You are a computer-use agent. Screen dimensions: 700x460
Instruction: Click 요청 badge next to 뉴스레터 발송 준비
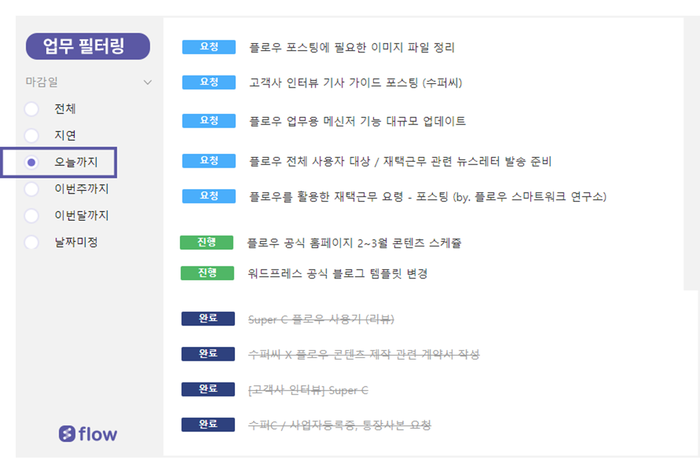[209, 161]
